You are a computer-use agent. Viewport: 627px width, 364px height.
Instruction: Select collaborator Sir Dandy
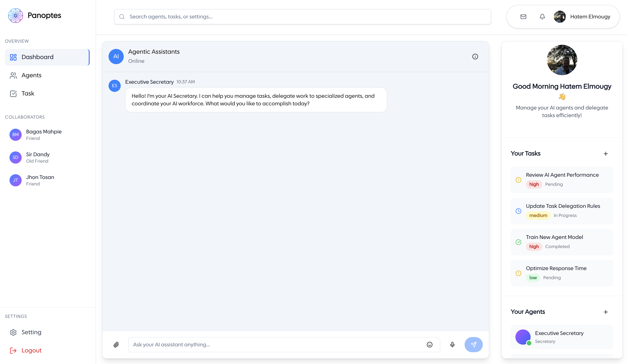[37, 158]
